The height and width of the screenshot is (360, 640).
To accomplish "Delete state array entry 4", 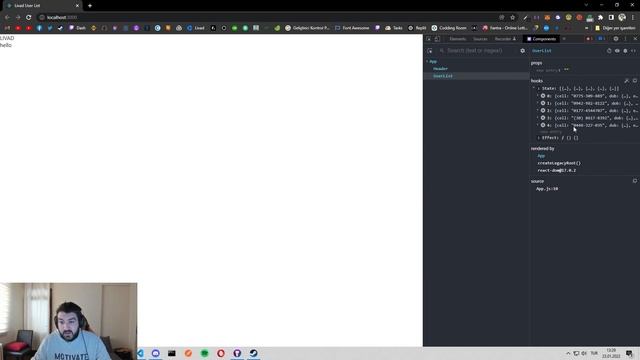I will point(543,125).
